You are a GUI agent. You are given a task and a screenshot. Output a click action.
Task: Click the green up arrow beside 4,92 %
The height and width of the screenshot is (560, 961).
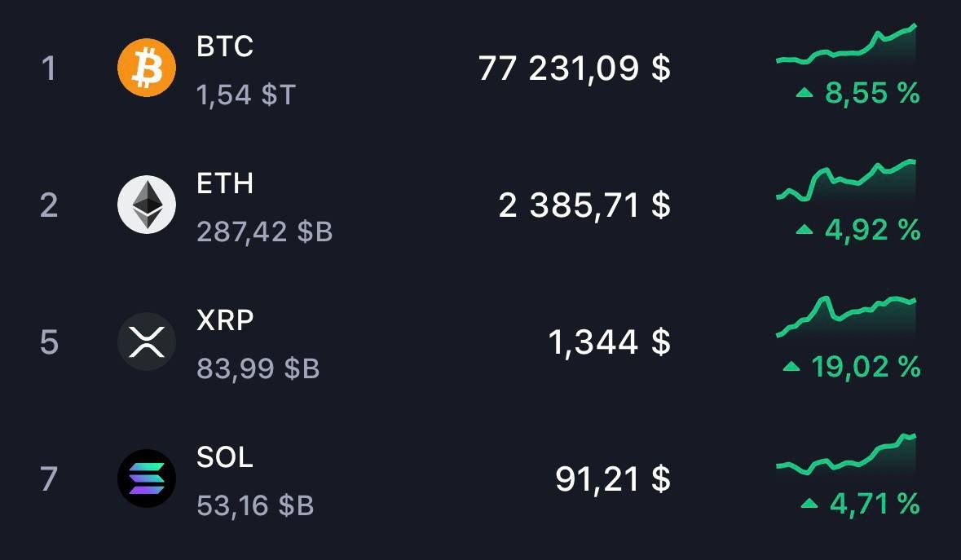pos(805,230)
